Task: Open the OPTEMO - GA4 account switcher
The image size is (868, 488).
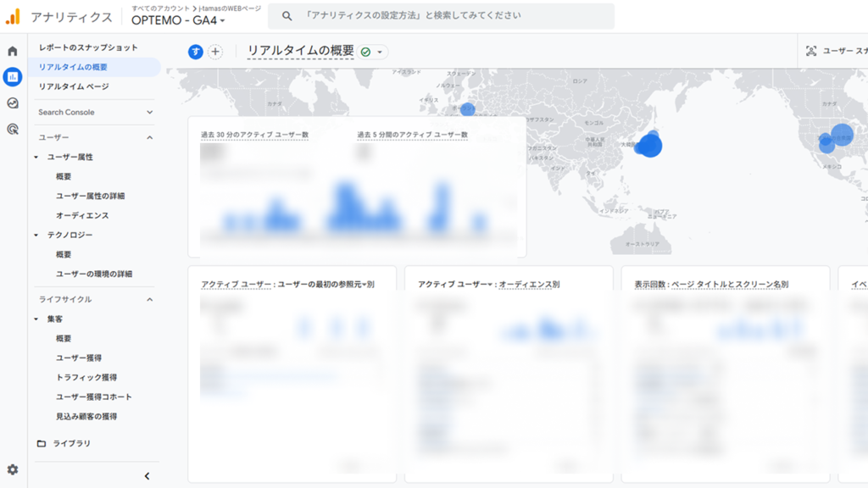Action: pos(178,21)
